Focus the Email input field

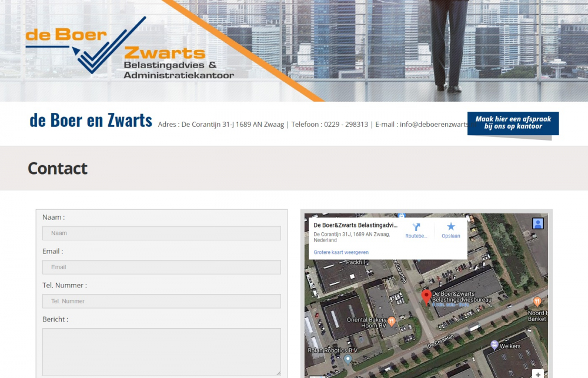pos(162,267)
